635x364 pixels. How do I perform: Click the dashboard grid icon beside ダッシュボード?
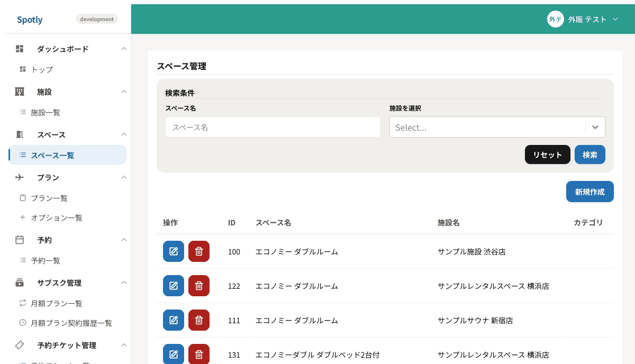[x=20, y=49]
